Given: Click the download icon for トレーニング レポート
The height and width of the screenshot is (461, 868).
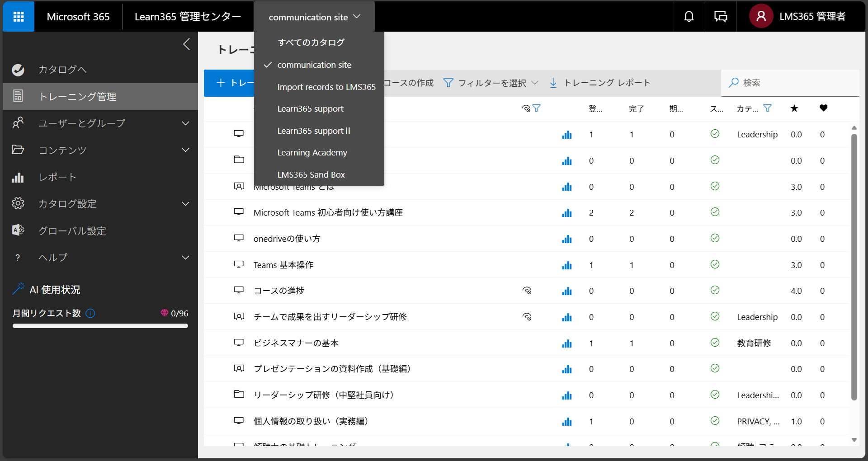Looking at the screenshot, I should tap(553, 83).
